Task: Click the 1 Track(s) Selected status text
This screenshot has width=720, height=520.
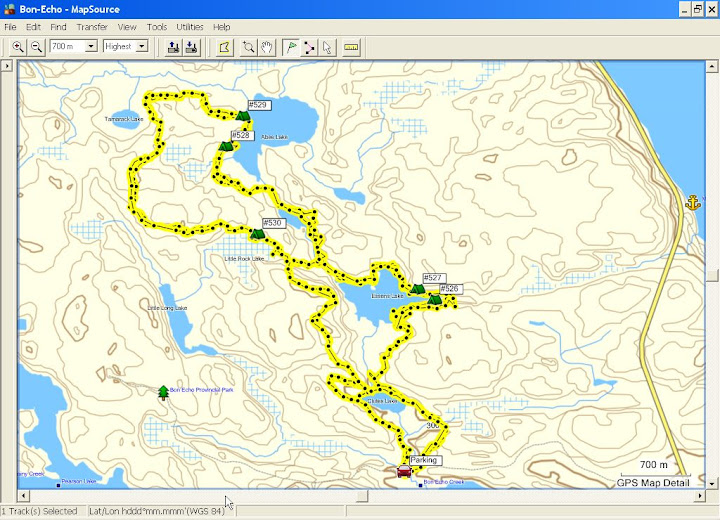Action: click(x=39, y=511)
